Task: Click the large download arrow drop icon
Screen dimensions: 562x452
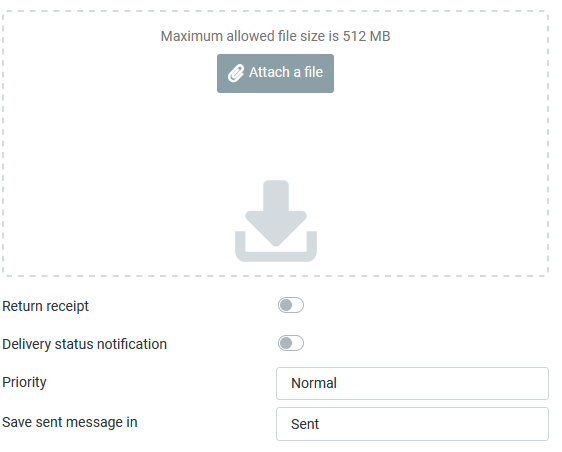Action: (x=276, y=221)
